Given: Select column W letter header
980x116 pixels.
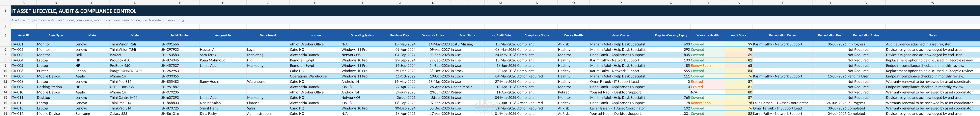Looking at the screenshot, I should (932, 3).
